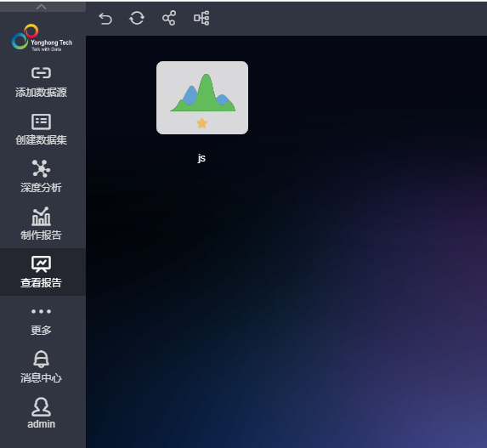Screen dimensions: 487x448
Task: Click the 更多 text label
Action: click(41, 330)
